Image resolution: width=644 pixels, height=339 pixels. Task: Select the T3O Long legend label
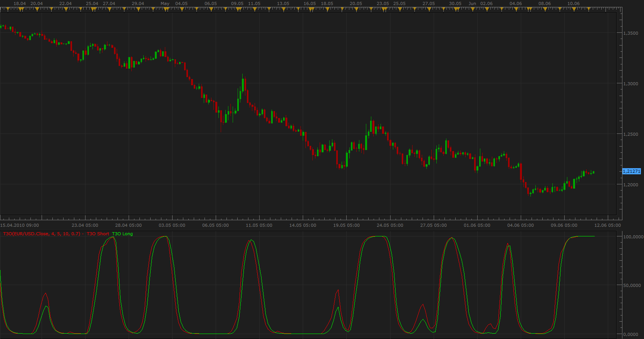122,234
